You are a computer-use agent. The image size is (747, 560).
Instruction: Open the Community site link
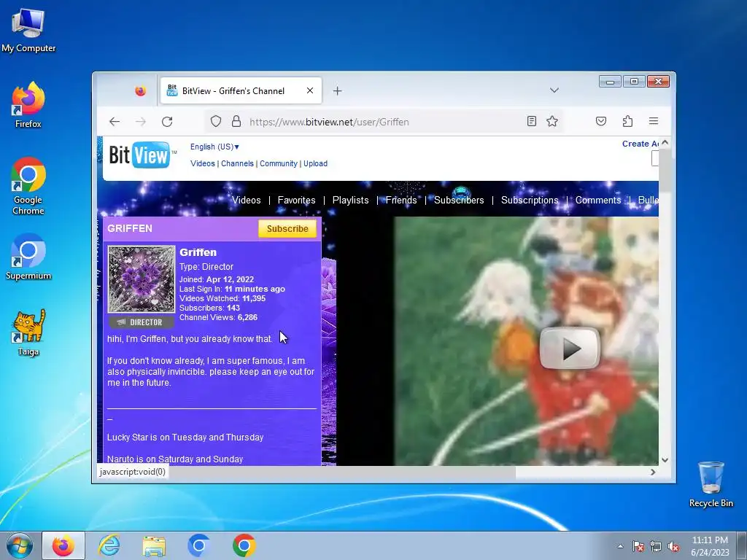coord(279,163)
